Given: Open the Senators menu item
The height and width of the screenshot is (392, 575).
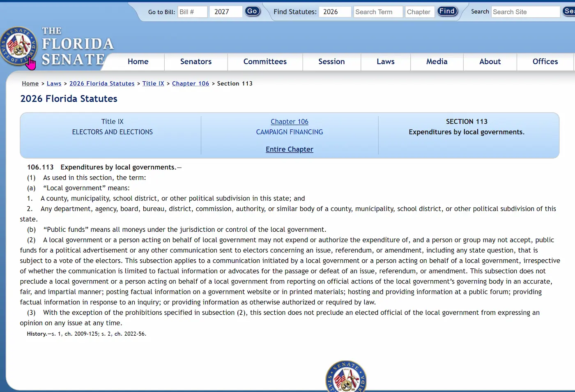Looking at the screenshot, I should (196, 62).
